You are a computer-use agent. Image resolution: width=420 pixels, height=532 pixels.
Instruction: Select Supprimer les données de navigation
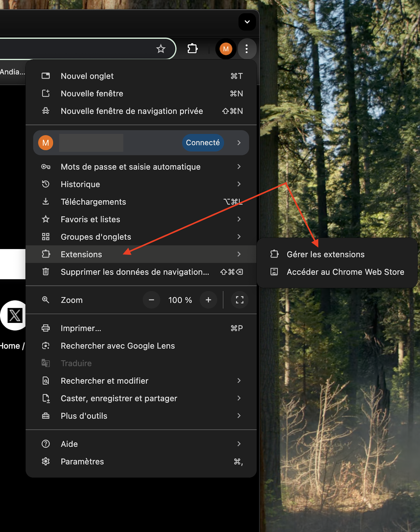[x=141, y=272]
